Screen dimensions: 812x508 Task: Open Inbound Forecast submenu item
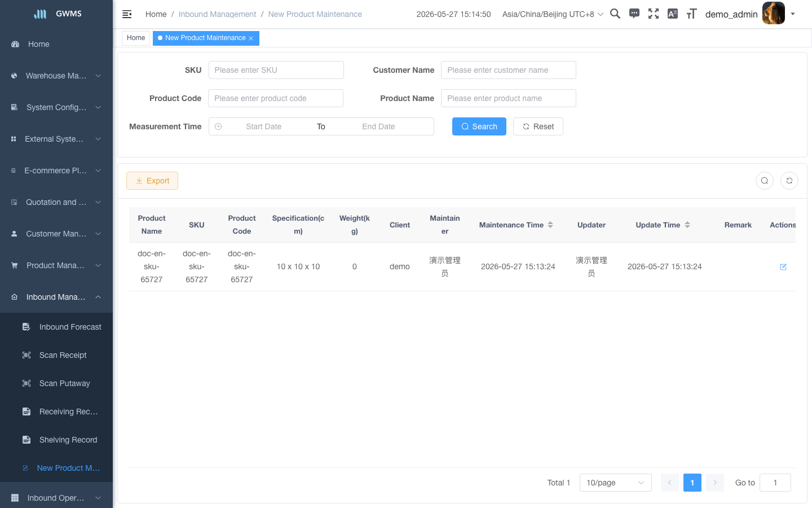pyautogui.click(x=56, y=327)
